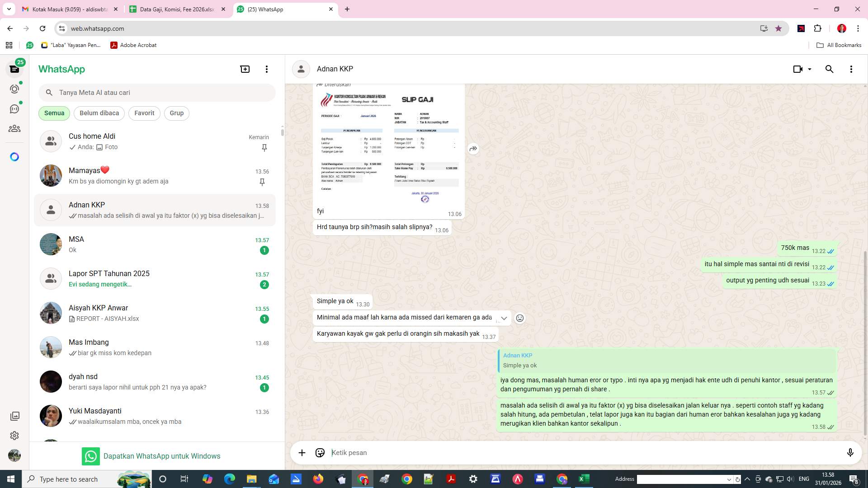Toggle the Grup filter
The width and height of the screenshot is (868, 488).
[176, 113]
